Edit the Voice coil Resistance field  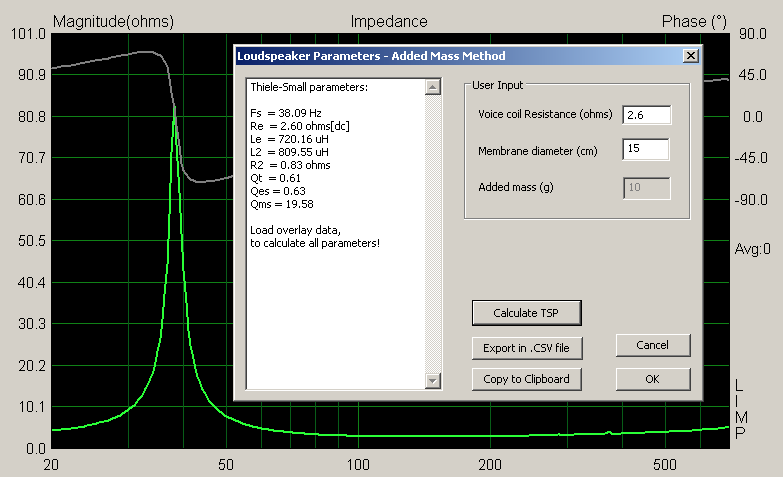click(647, 115)
